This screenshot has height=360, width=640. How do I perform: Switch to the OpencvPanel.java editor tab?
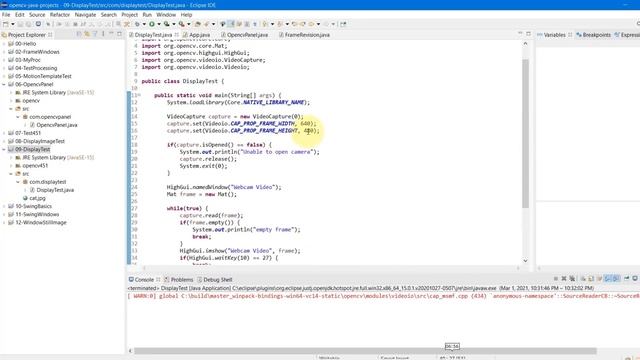(x=245, y=35)
